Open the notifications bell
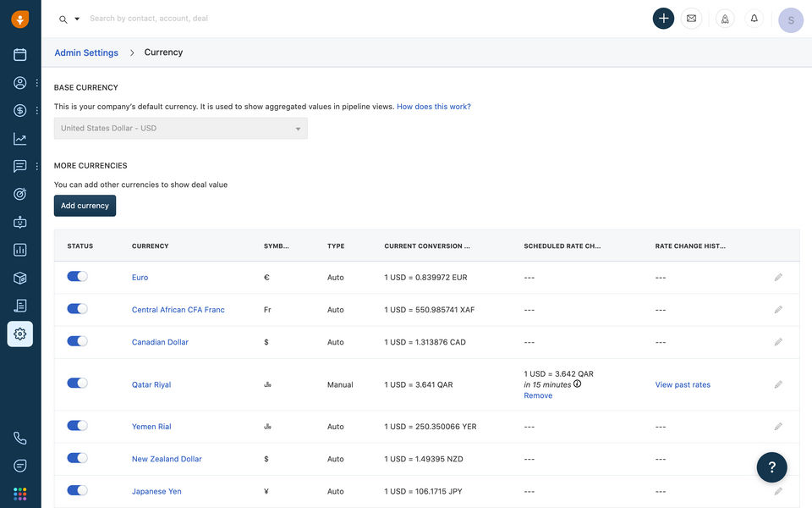 [754, 19]
